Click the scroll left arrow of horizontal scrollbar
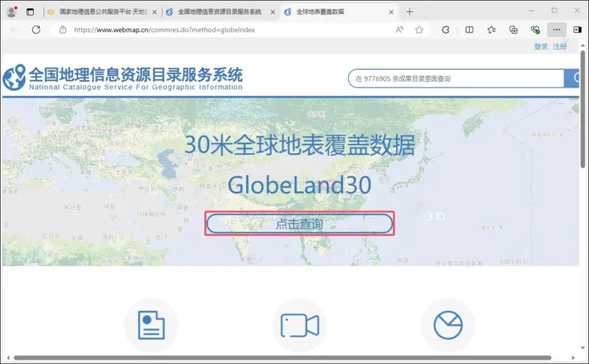589x364 pixels. (8, 357)
